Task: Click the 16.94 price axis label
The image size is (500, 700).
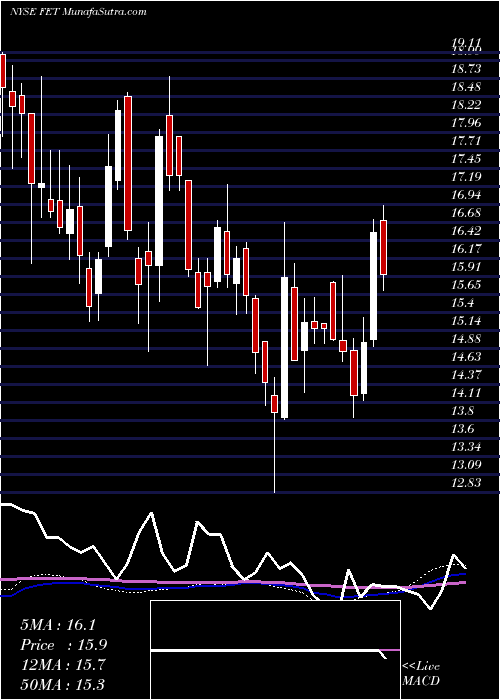Action: pyautogui.click(x=466, y=195)
